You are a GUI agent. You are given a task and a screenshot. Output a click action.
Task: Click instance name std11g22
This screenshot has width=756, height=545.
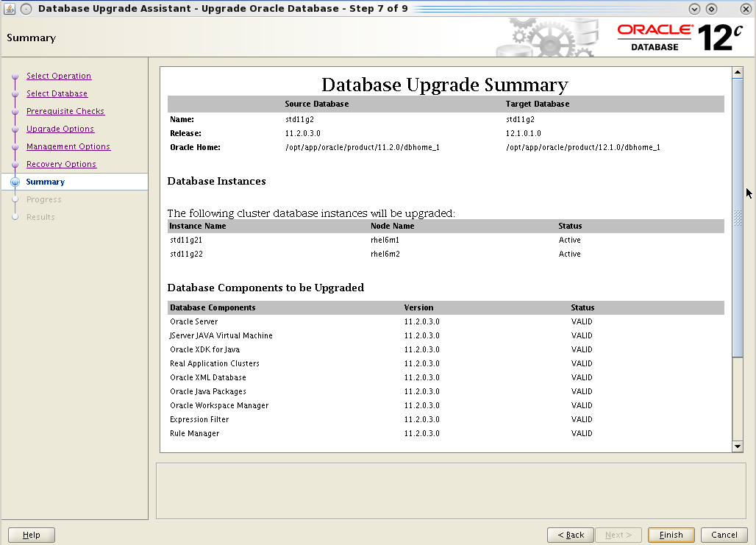(x=186, y=254)
